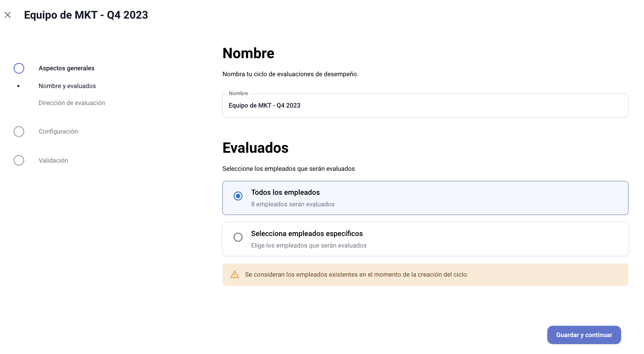644x354 pixels.
Task: Go to Nombre y evaluados substep
Action: [67, 86]
